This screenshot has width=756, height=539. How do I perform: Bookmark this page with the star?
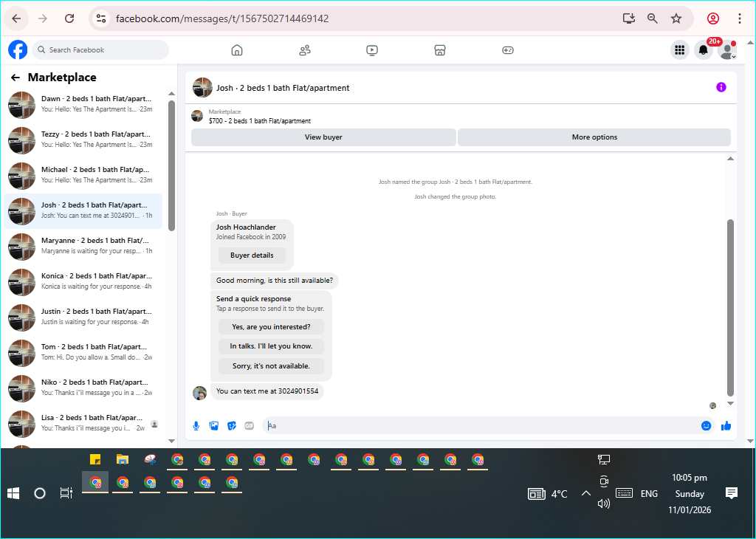(676, 18)
